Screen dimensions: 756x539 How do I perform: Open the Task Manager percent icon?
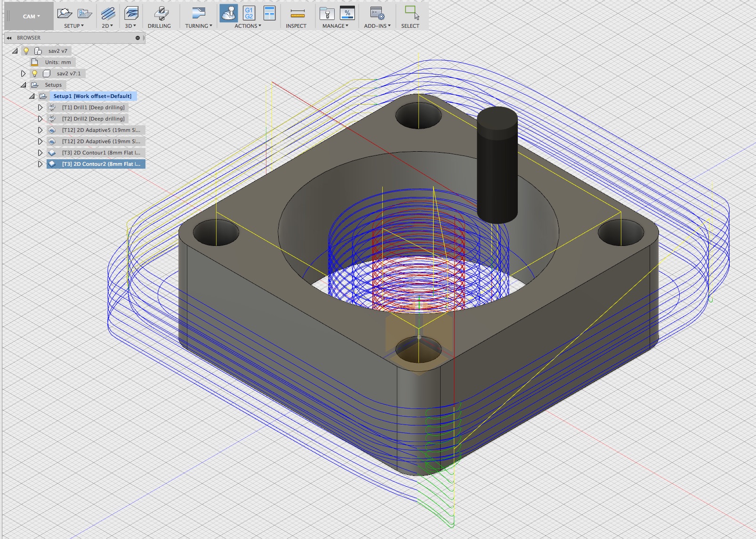pyautogui.click(x=347, y=13)
